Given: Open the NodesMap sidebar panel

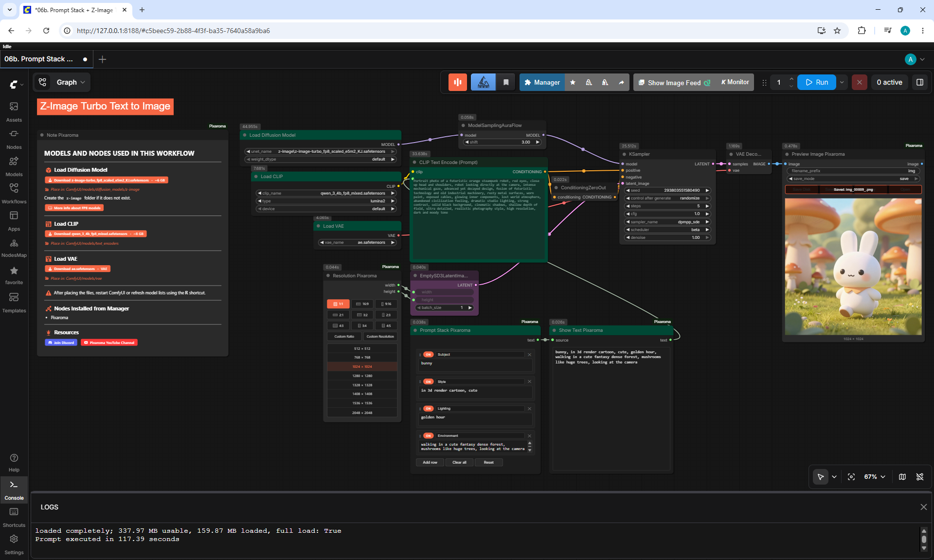Looking at the screenshot, I should 14,248.
